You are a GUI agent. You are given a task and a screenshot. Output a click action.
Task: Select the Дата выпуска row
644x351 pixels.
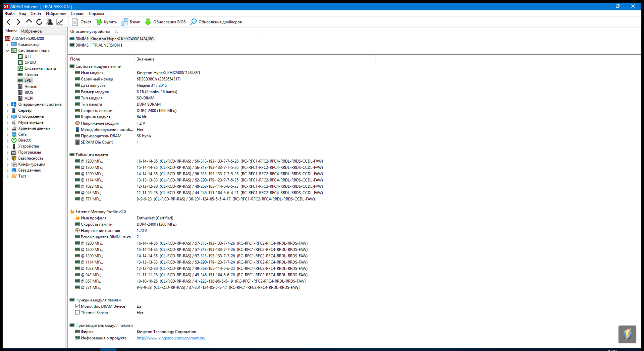(121, 85)
